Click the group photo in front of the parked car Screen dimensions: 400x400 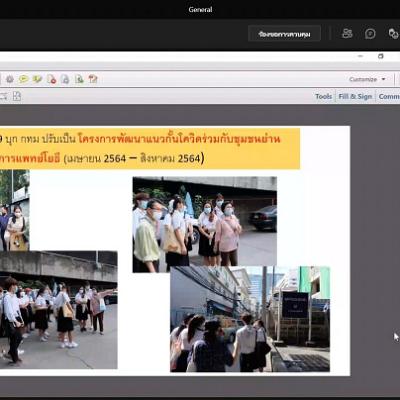tap(205, 225)
